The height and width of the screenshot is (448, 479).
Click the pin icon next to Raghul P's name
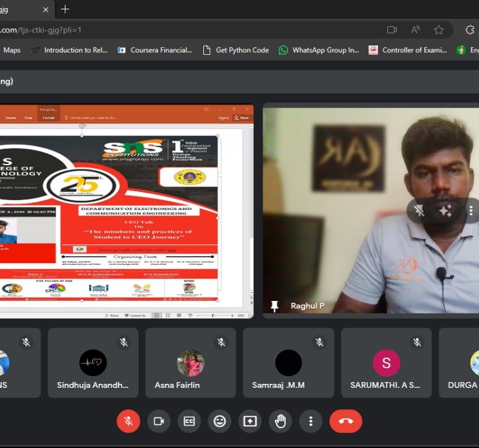[x=274, y=306]
